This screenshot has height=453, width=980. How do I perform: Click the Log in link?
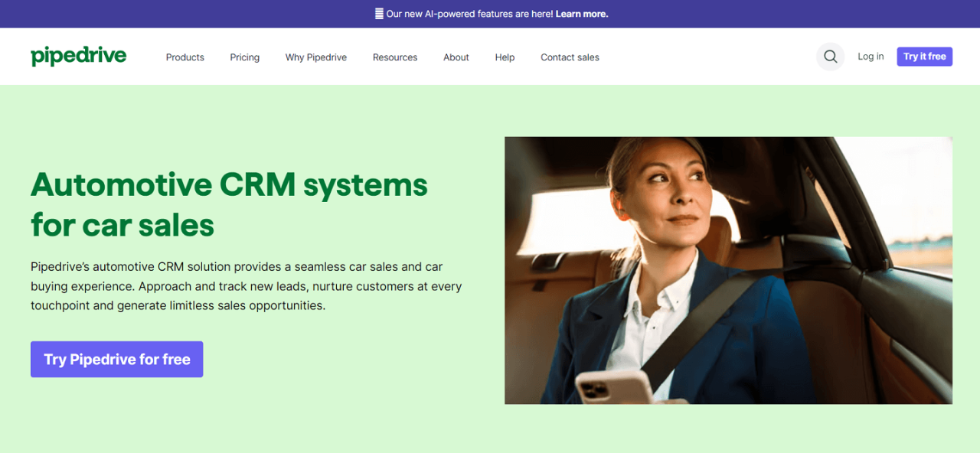point(871,57)
